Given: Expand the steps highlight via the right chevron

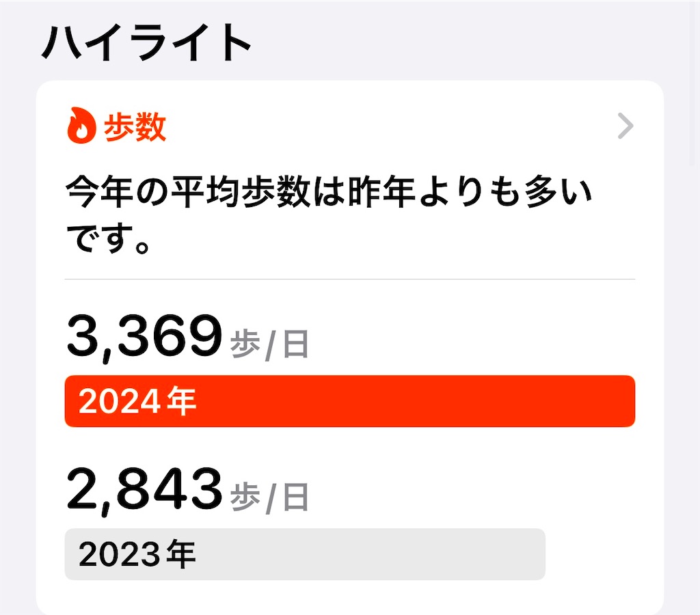Looking at the screenshot, I should (x=624, y=126).
